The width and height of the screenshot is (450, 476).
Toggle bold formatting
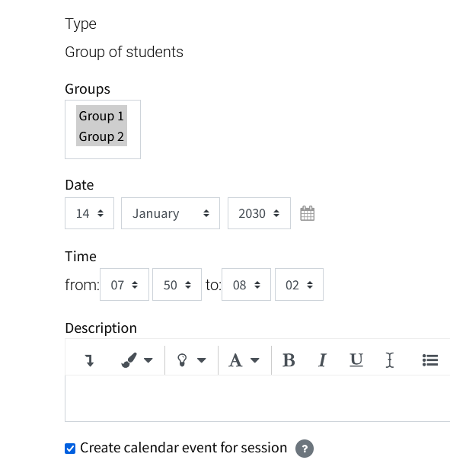289,360
